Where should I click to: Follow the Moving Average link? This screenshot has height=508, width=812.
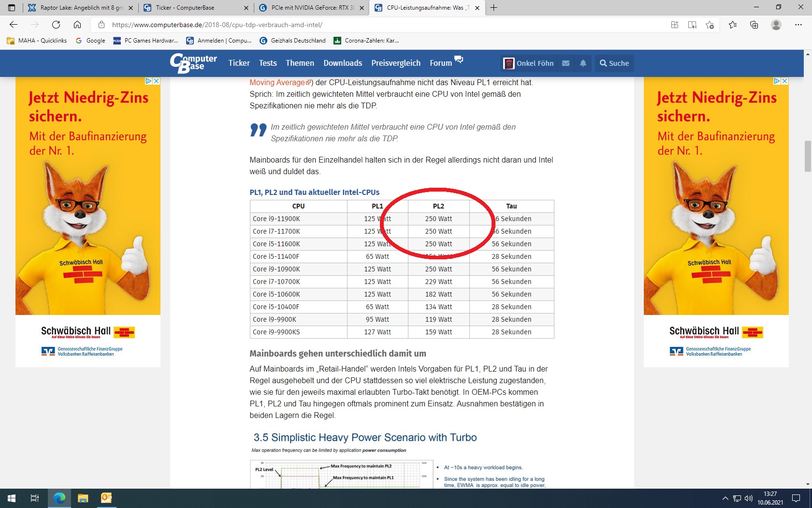280,82
